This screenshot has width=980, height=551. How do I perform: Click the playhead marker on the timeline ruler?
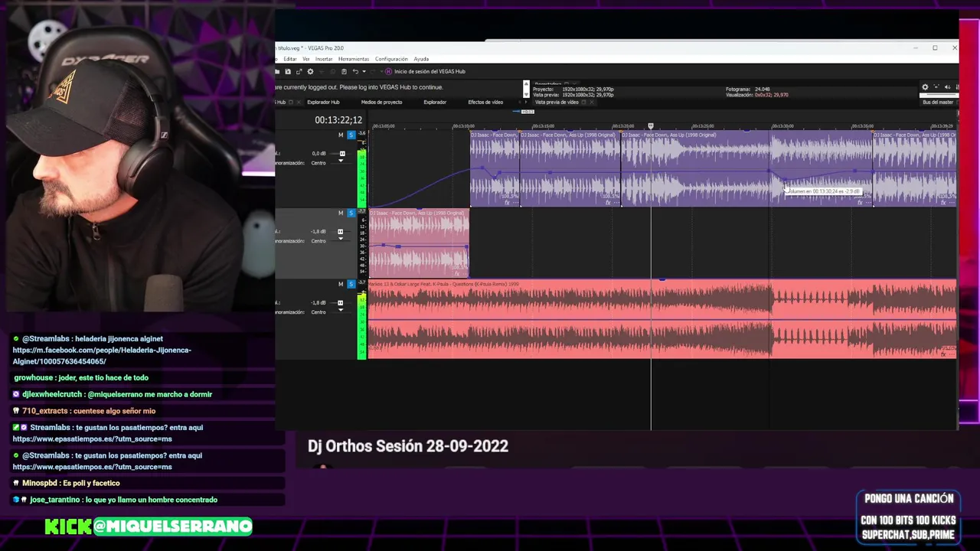[x=651, y=126]
